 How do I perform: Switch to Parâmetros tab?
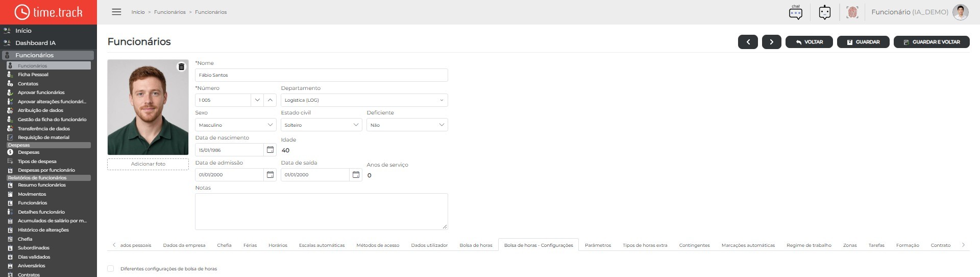pyautogui.click(x=598, y=245)
